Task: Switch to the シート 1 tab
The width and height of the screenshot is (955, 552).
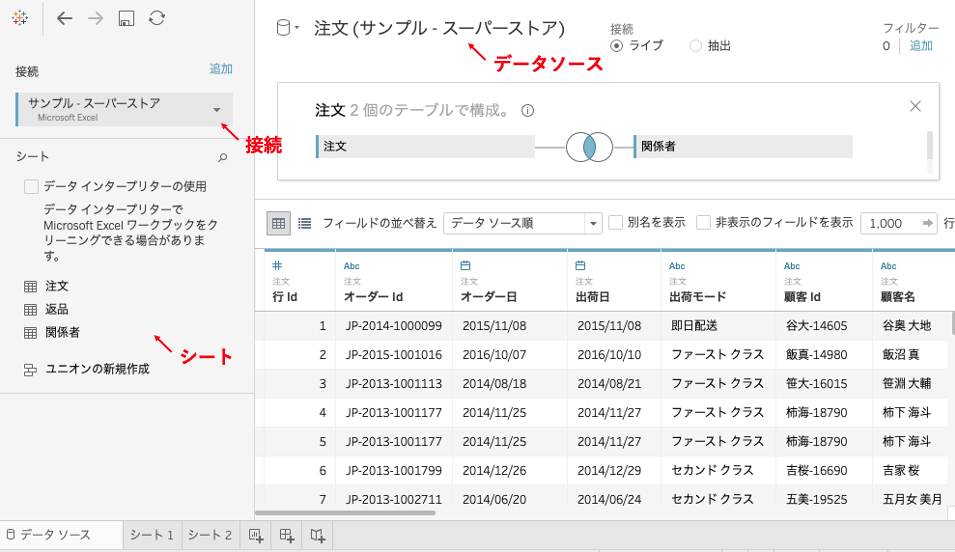Action: coord(152,535)
